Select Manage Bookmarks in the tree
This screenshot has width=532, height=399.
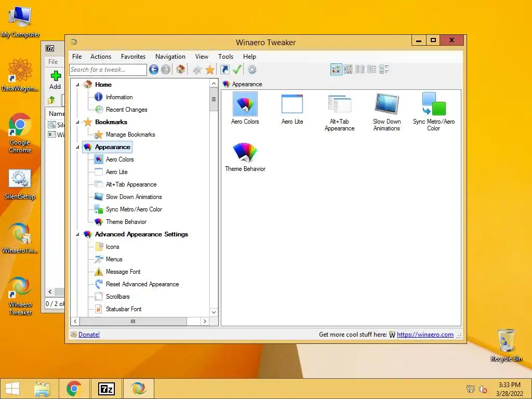[x=130, y=135]
